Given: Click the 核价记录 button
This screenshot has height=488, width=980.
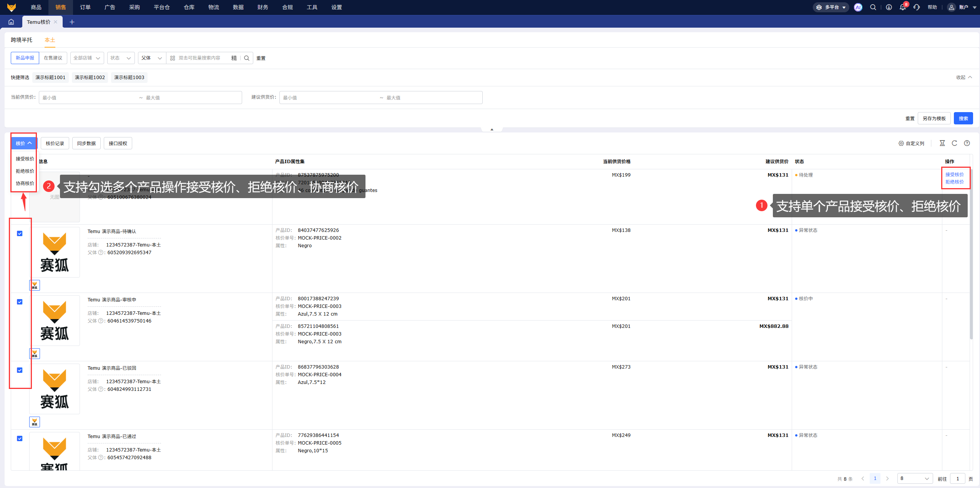Looking at the screenshot, I should pos(55,143).
